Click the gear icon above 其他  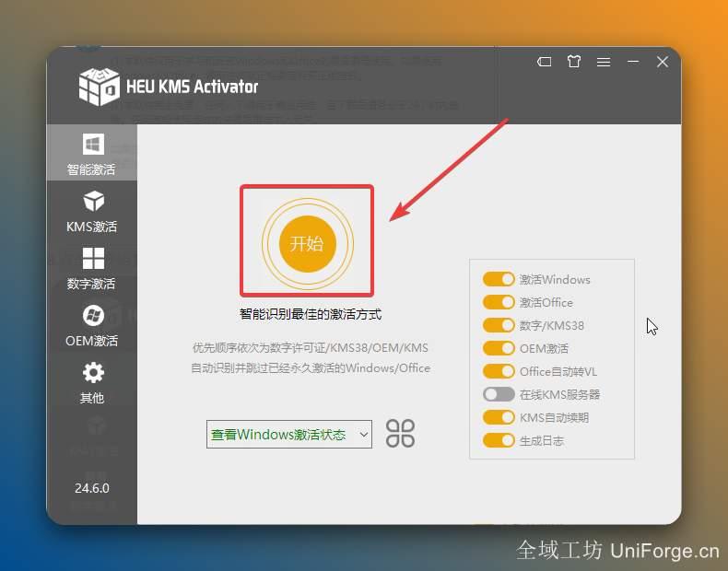pyautogui.click(x=93, y=372)
